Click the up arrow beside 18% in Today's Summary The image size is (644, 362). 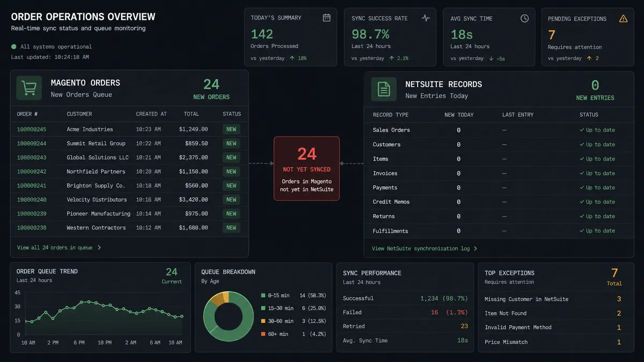tap(292, 58)
